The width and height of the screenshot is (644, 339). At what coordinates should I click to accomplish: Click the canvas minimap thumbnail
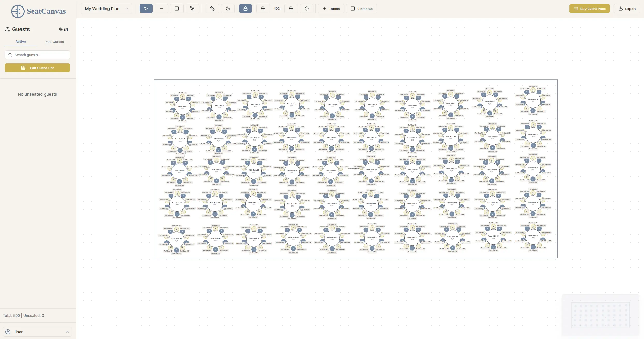pyautogui.click(x=600, y=315)
